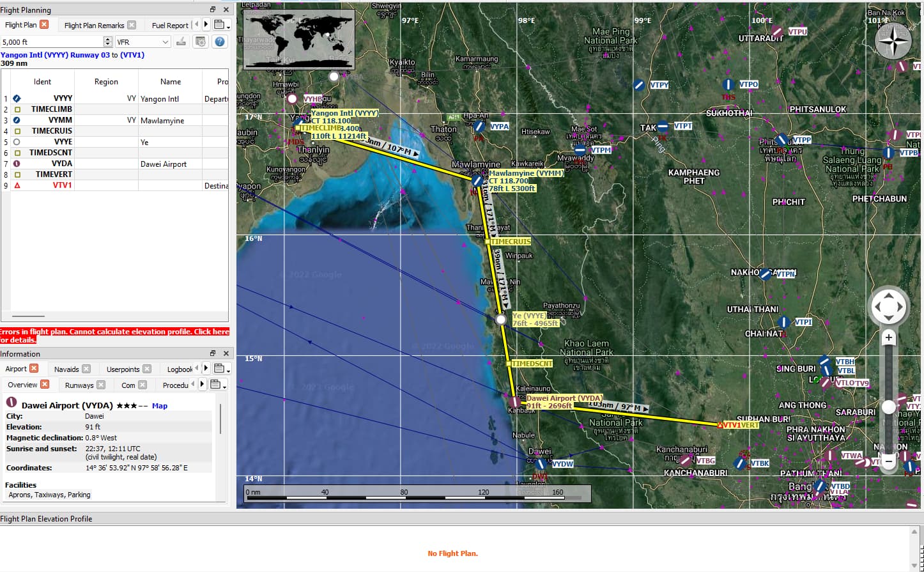This screenshot has height=572, width=924.
Task: Click the map zoom slider handle
Action: pos(888,407)
